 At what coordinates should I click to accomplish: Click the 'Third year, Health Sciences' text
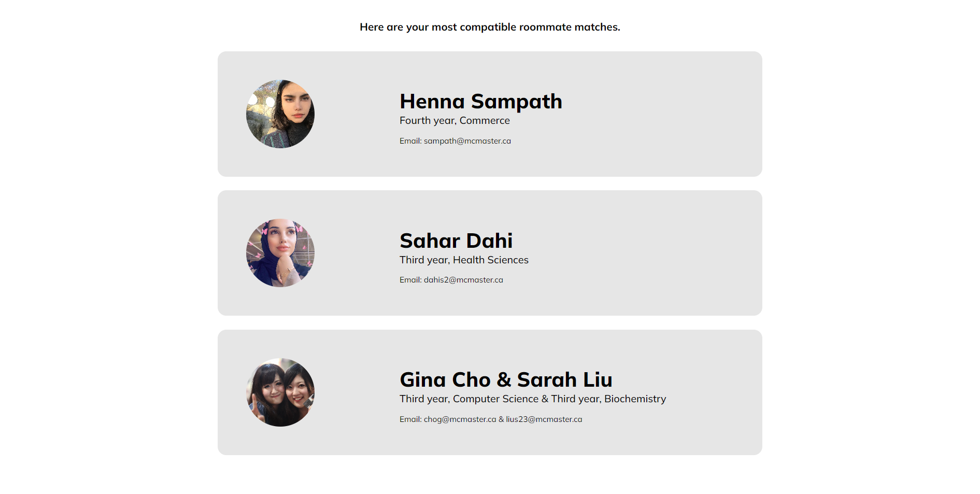point(463,260)
